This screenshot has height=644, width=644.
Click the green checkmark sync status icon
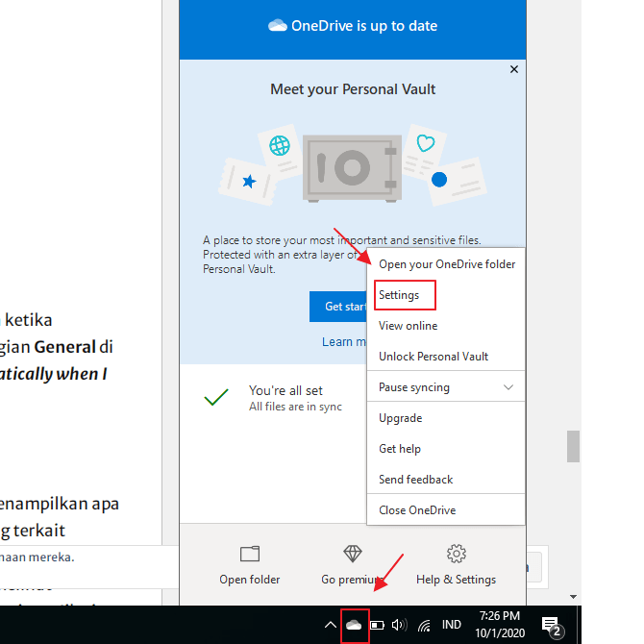pyautogui.click(x=216, y=397)
